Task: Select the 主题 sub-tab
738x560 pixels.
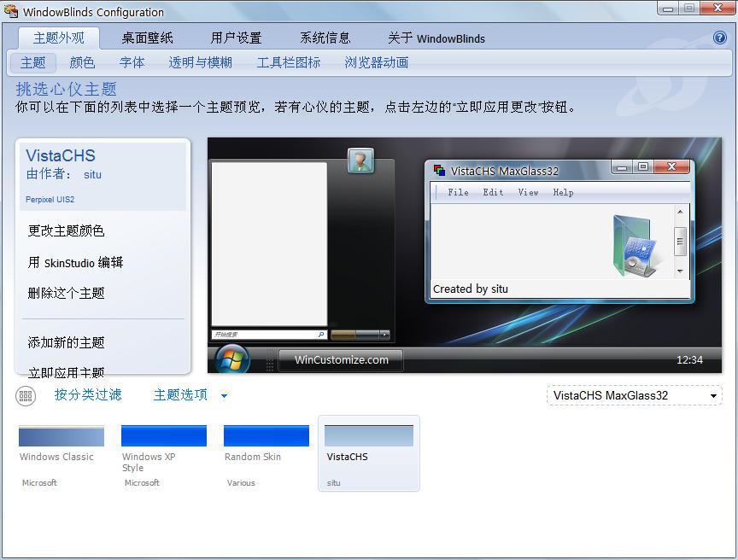Action: [x=33, y=62]
